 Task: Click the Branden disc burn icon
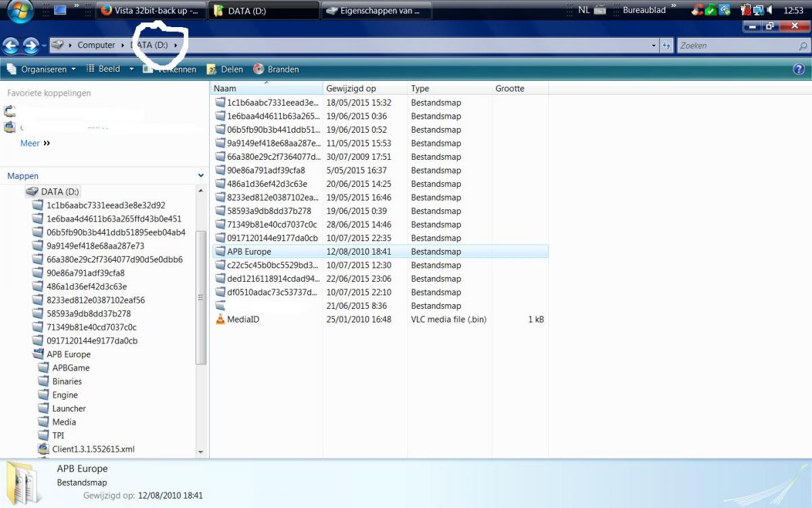pyautogui.click(x=258, y=69)
